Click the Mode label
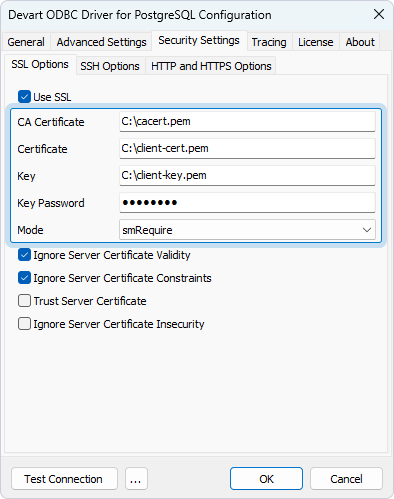The width and height of the screenshot is (394, 499). coord(30,230)
